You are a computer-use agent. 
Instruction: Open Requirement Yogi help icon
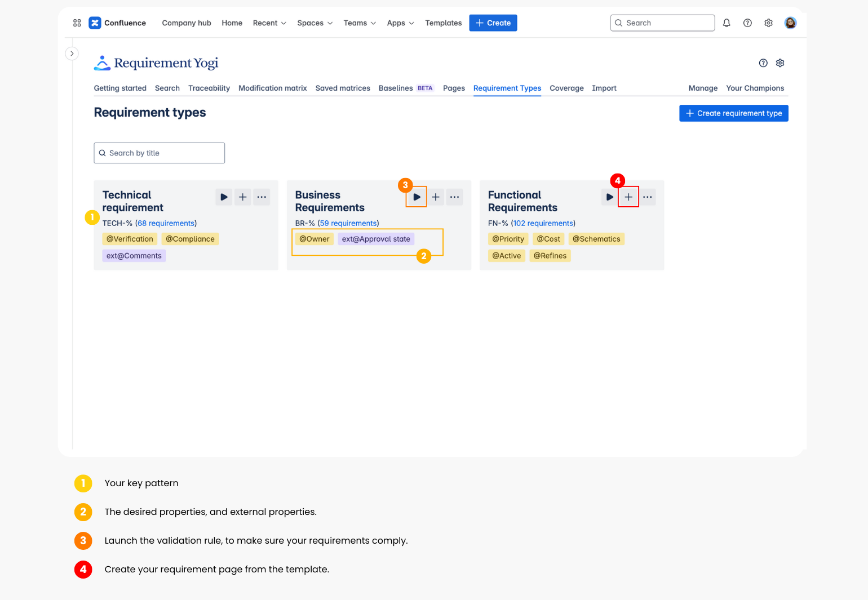[763, 63]
